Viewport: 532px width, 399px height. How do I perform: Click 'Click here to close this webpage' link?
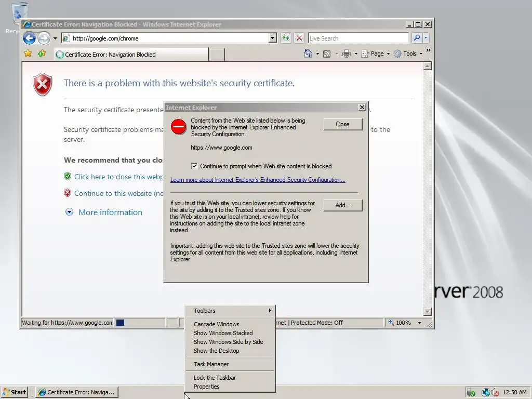118,177
